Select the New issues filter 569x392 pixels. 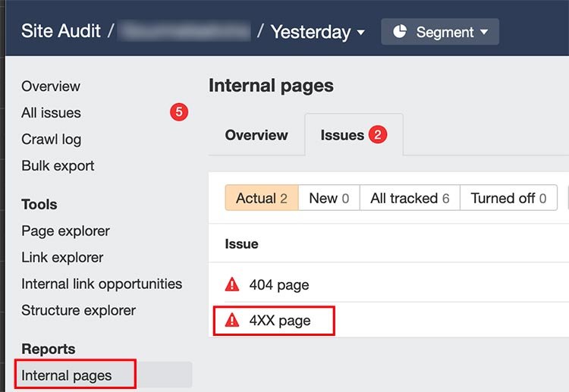coord(329,198)
